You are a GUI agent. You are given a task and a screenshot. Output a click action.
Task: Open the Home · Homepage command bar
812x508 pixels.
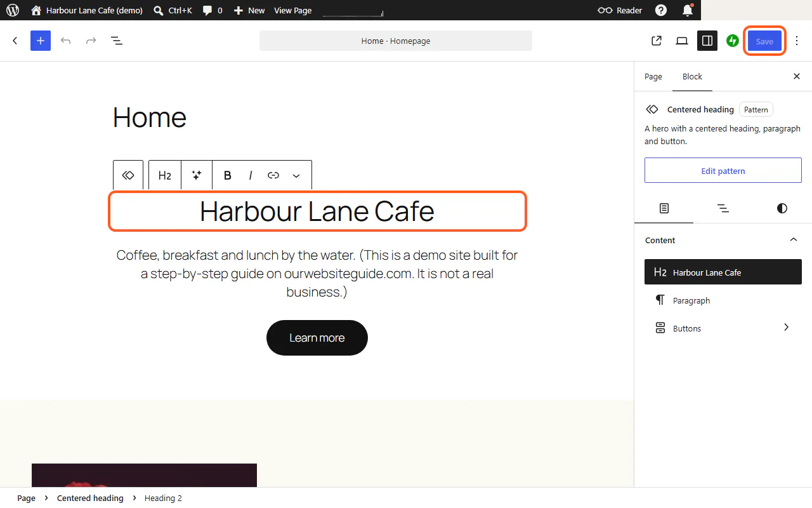pos(396,41)
